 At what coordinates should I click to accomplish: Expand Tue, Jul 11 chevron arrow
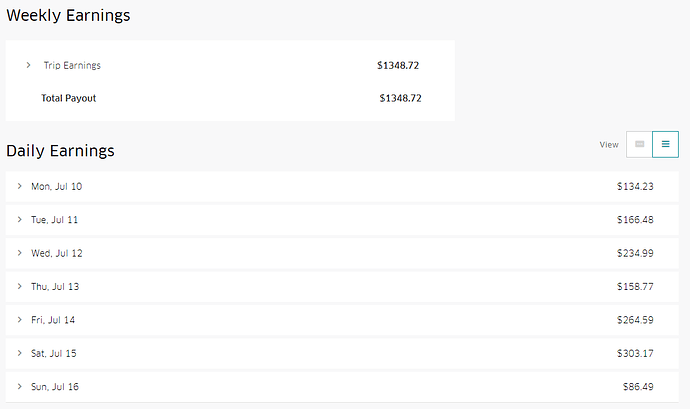[19, 219]
